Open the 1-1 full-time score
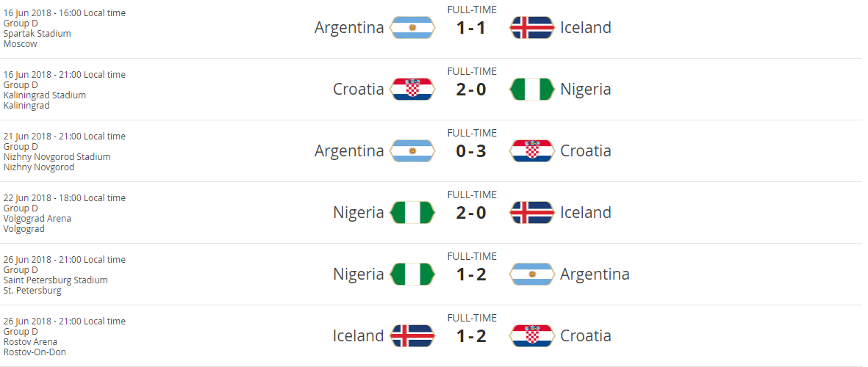Image resolution: width=868 pixels, height=367 pixels. tap(471, 28)
